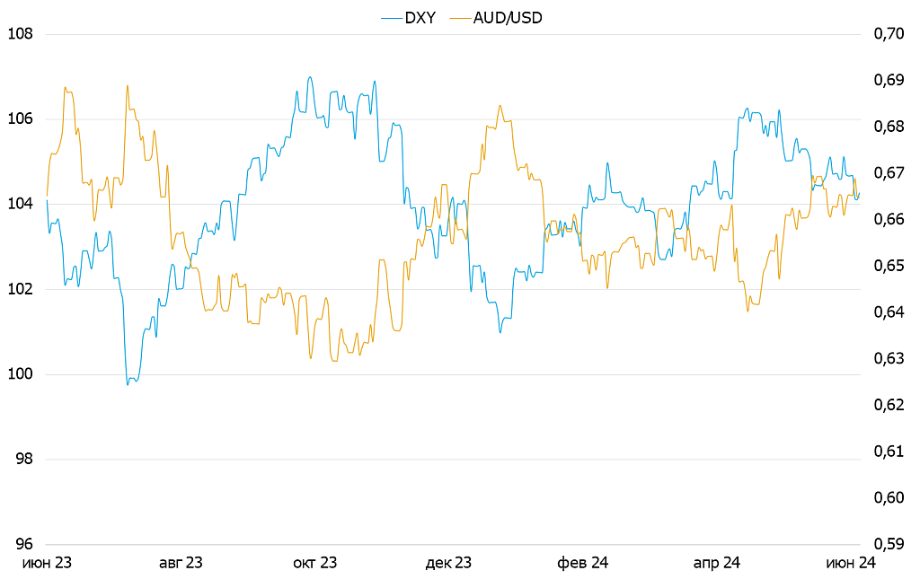This screenshot has width=920, height=588.
Task: Click the DXY legend label
Action: tap(420, 18)
